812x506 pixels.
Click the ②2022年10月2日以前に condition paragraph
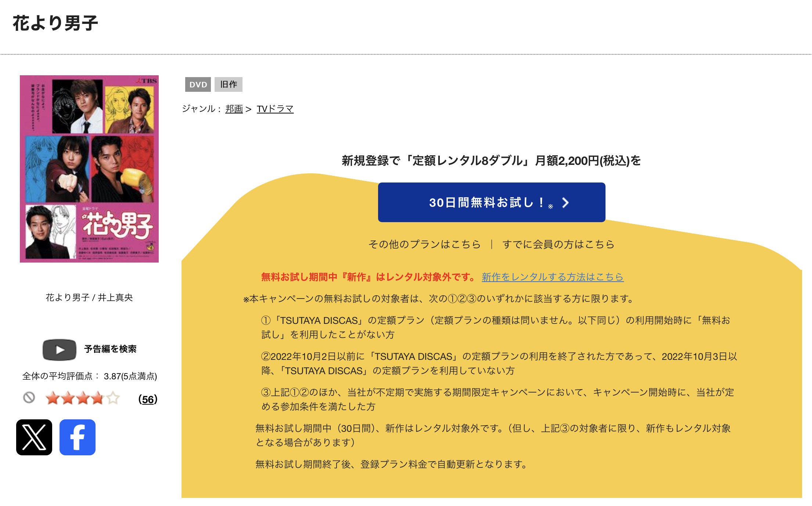pos(499,364)
